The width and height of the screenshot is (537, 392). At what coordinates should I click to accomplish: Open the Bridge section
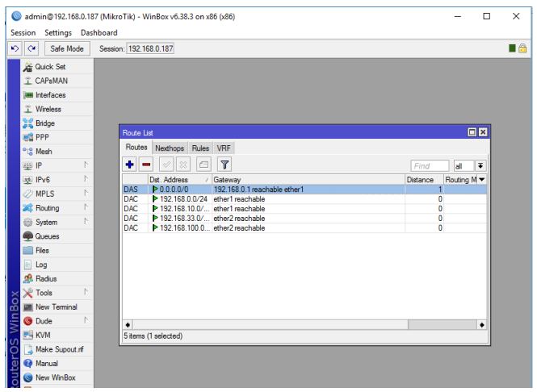click(x=57, y=123)
